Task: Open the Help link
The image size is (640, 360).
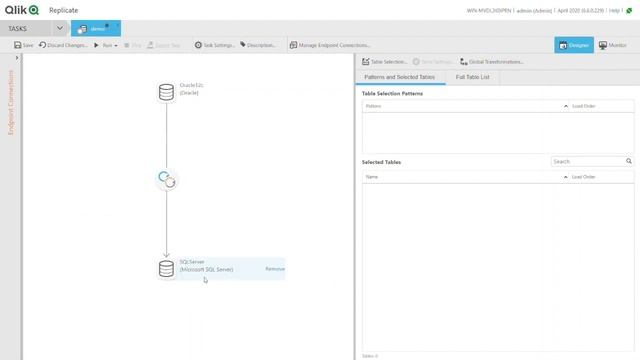Action: (x=614, y=11)
